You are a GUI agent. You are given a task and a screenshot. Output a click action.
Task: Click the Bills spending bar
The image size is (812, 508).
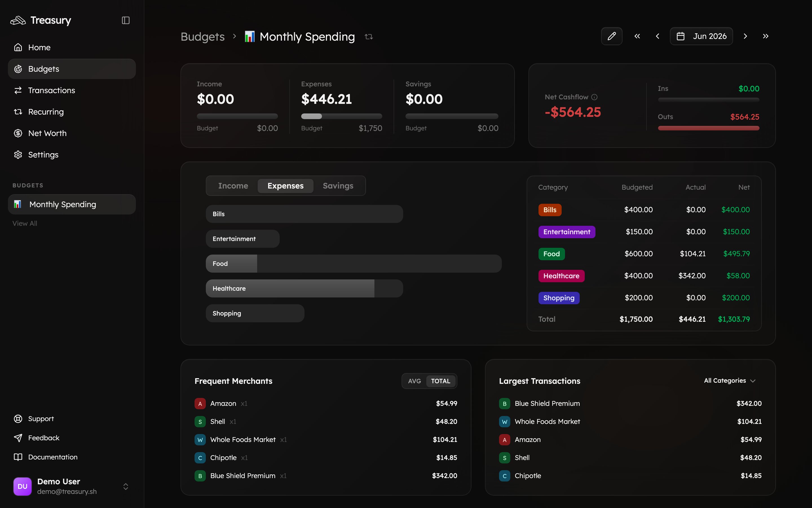pyautogui.click(x=304, y=214)
